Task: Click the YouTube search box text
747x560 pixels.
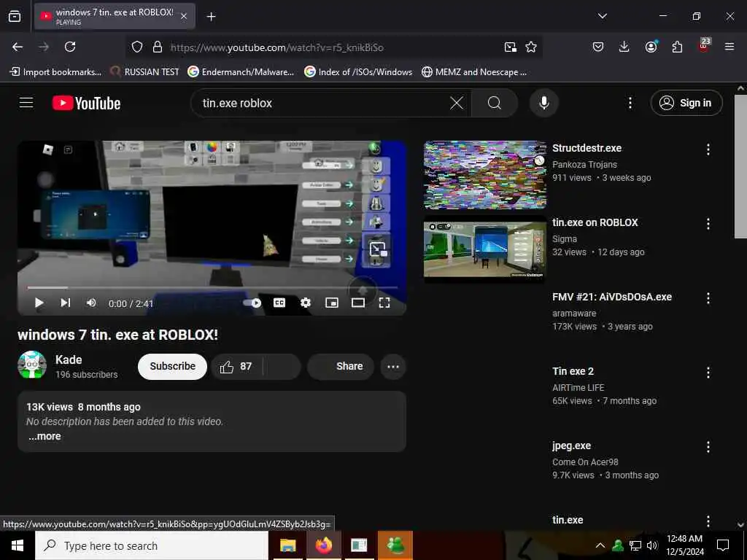Action: pyautogui.click(x=237, y=103)
